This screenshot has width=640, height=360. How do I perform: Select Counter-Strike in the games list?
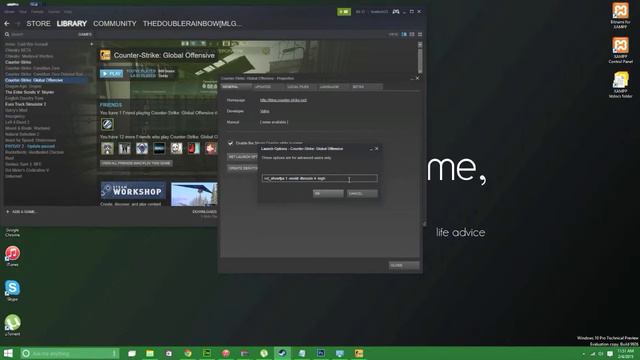tap(18, 62)
